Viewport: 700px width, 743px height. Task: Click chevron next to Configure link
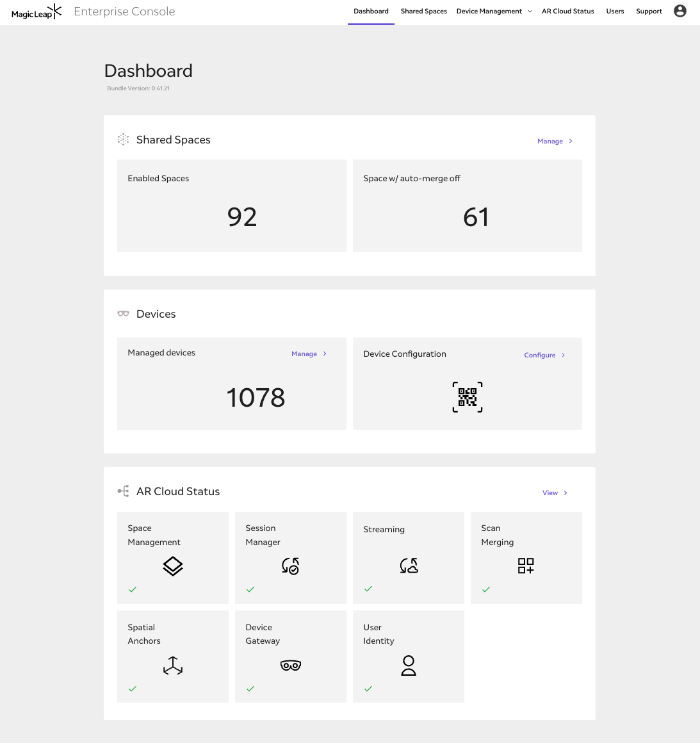pos(564,355)
